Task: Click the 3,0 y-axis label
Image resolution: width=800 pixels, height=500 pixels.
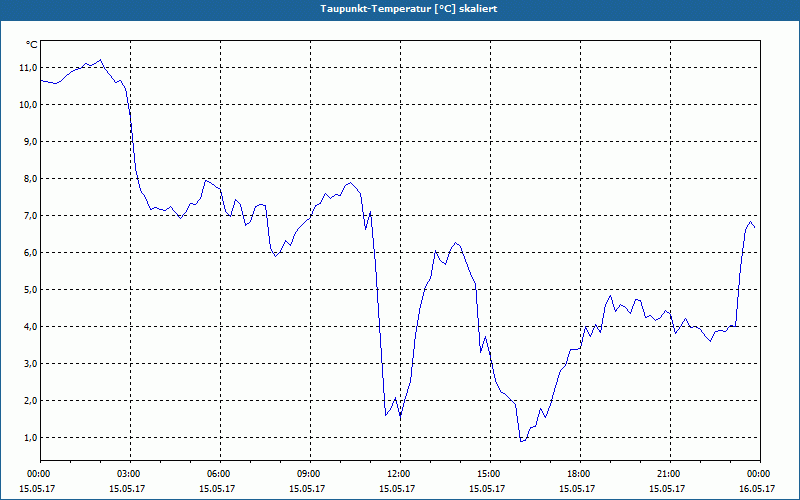Action: (x=30, y=364)
